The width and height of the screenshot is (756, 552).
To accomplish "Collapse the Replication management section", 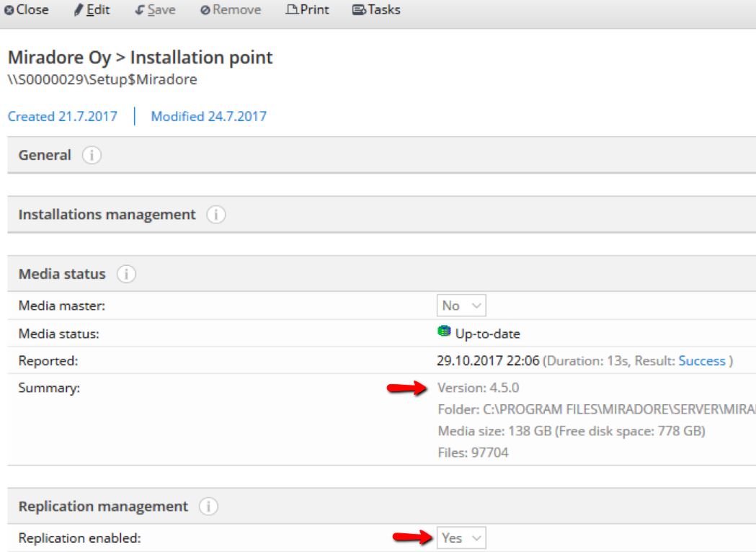I will click(381, 506).
